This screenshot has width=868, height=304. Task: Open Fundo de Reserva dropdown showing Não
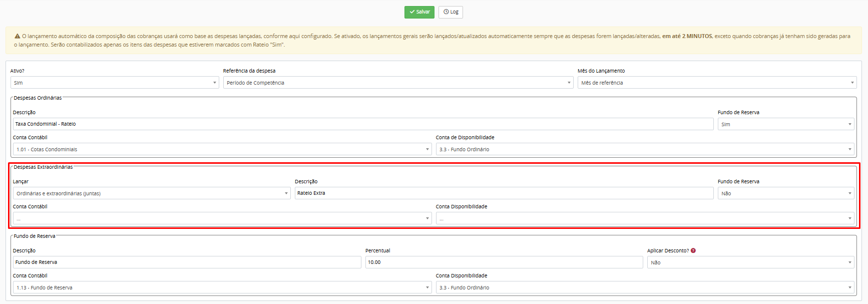pyautogui.click(x=785, y=193)
